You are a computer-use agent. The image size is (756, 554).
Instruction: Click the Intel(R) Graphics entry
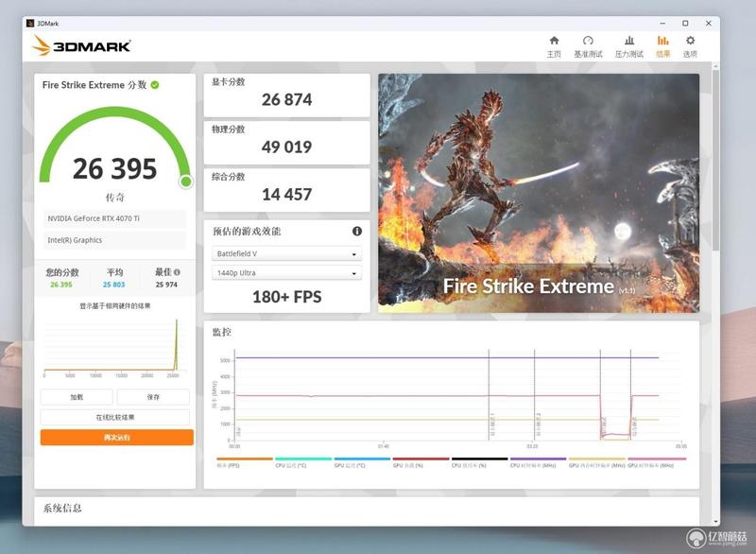pos(114,240)
